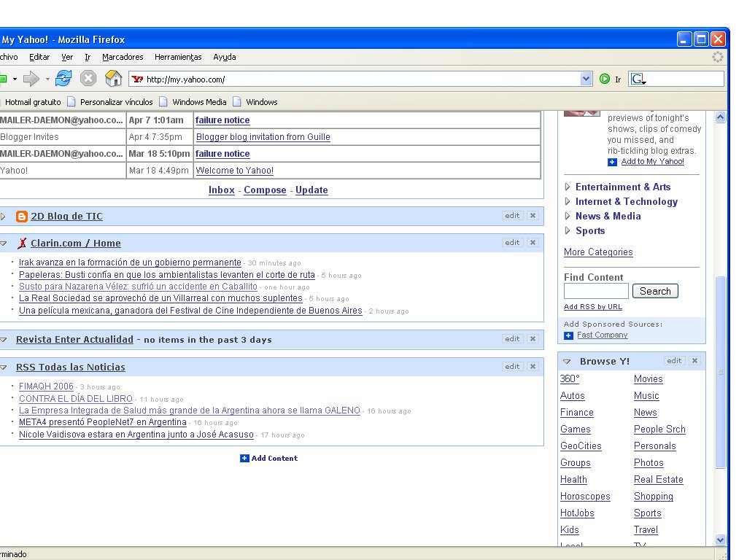Open the Ayuda menu

[225, 57]
